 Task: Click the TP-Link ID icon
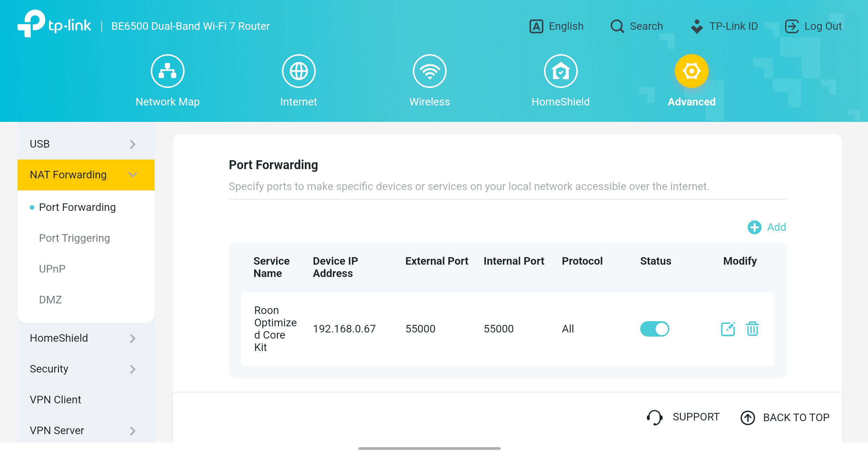[x=697, y=26]
